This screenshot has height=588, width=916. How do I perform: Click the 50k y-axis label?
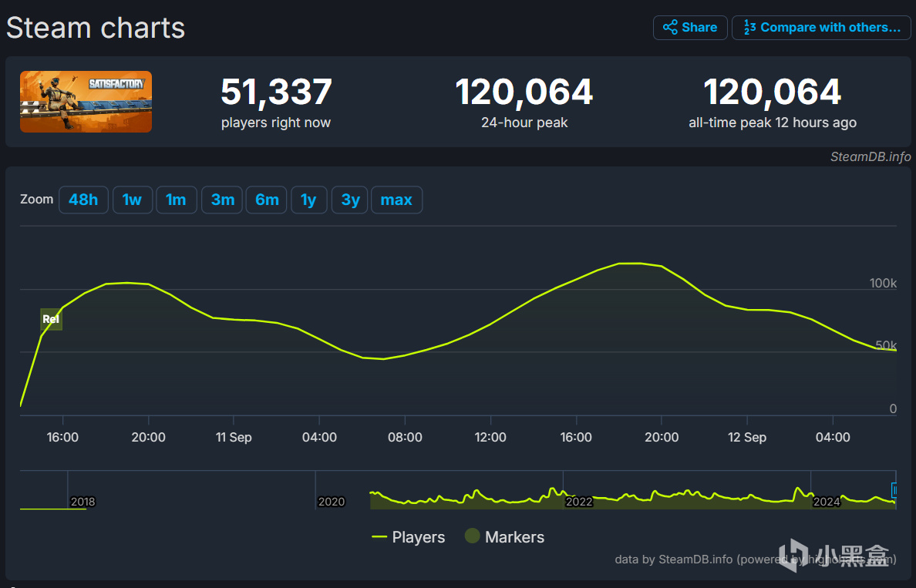(x=886, y=345)
